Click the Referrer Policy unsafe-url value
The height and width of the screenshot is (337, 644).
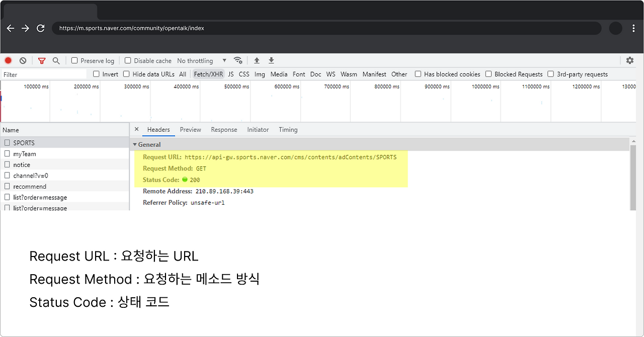207,203
